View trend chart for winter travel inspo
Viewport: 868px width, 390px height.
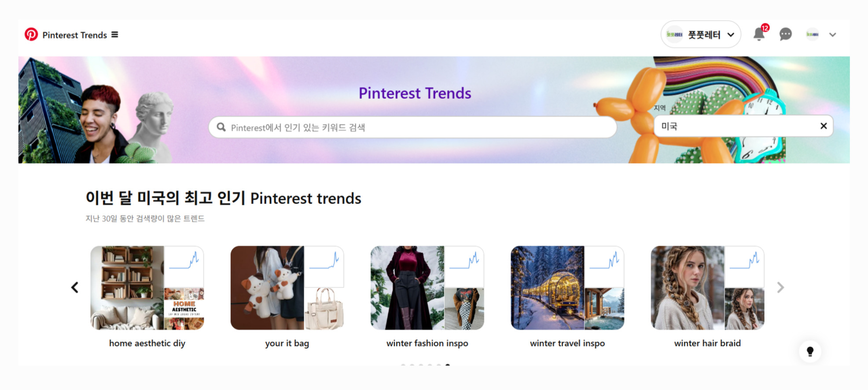point(604,266)
